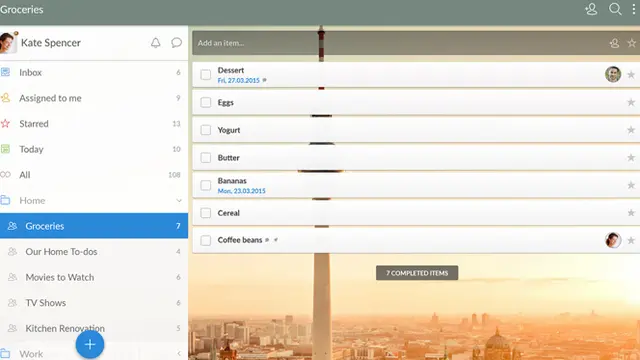Screen dimensions: 640x360
Task: Open TV Shows list
Action: tap(94, 303)
